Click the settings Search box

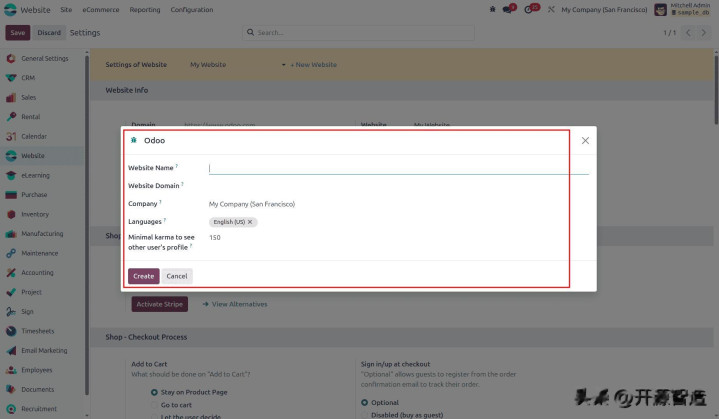(358, 33)
